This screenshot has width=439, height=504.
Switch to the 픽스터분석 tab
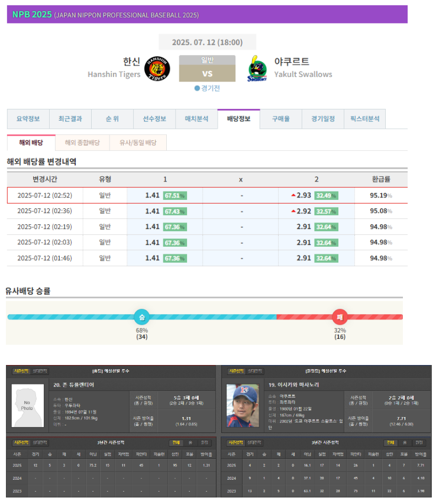click(365, 119)
